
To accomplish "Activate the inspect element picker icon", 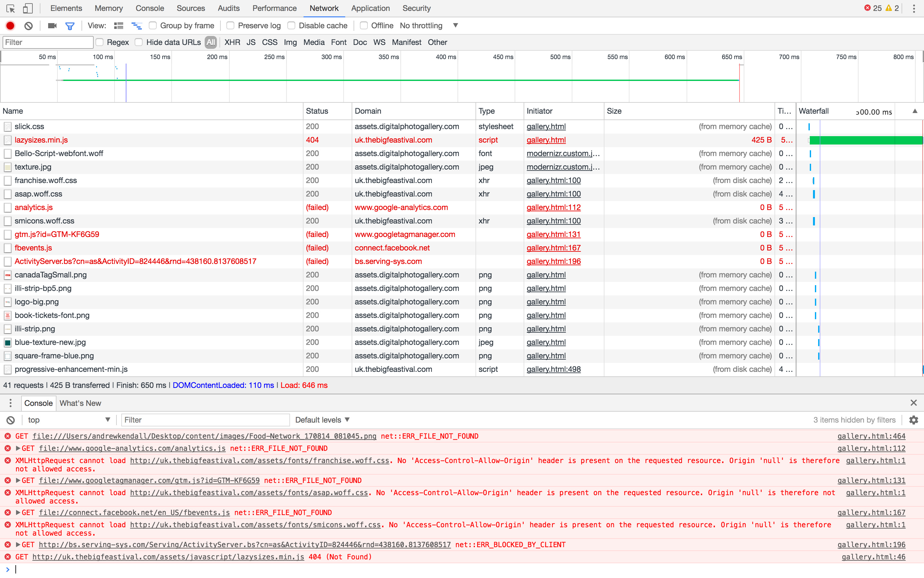I will 11,8.
